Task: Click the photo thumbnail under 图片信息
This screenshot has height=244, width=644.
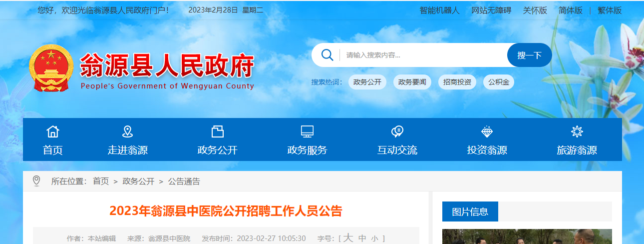Action: 527,236
